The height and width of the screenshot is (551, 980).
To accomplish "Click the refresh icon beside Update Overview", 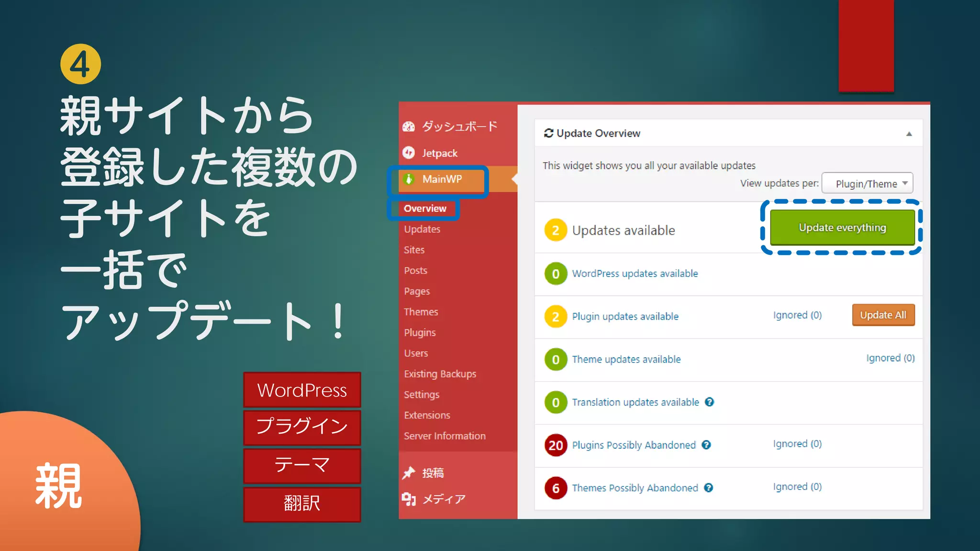I will [548, 133].
